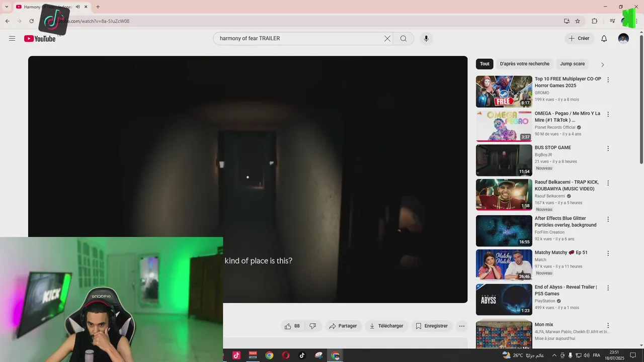Image resolution: width=644 pixels, height=362 pixels.
Task: Open options for BUS STOP GAME video
Action: [x=608, y=148]
